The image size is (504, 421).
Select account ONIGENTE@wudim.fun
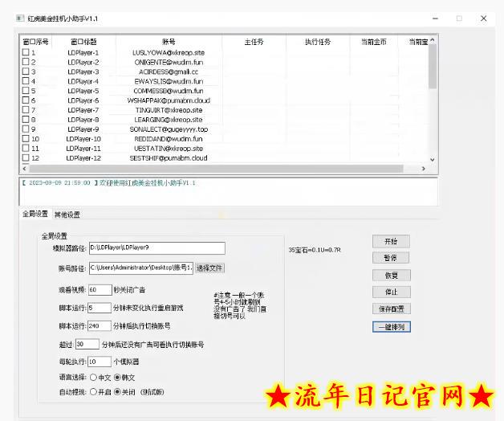pos(169,62)
